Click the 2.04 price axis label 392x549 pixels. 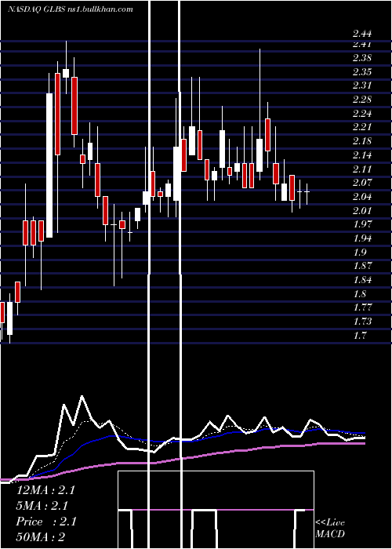click(x=362, y=197)
